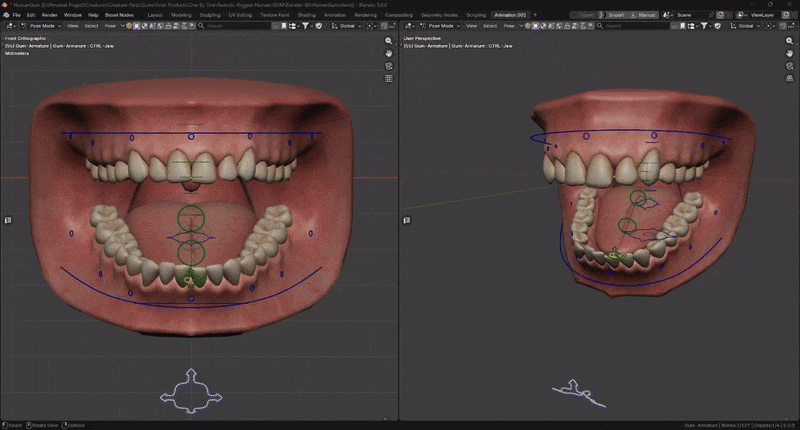
Task: Open right viewport Select menu
Action: (490, 26)
